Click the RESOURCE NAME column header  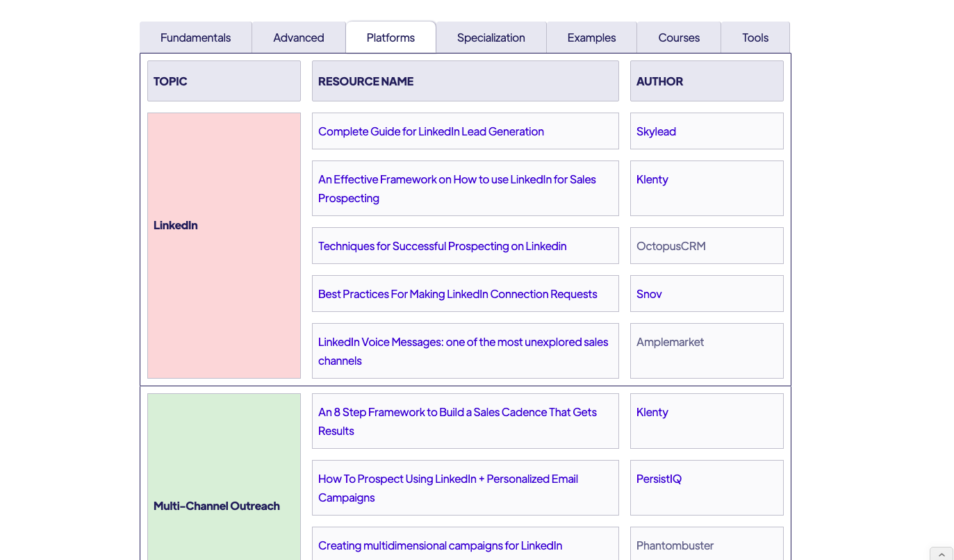(466, 81)
